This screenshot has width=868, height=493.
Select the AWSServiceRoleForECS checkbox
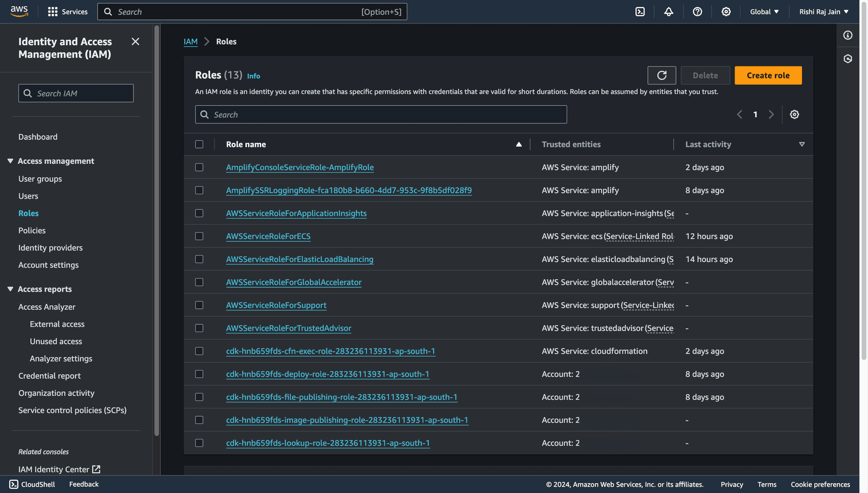(199, 236)
